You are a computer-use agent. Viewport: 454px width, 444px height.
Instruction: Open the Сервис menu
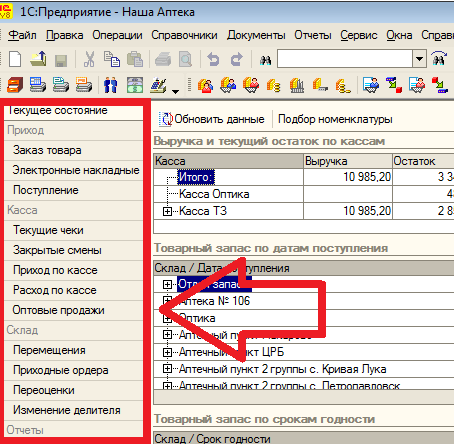pyautogui.click(x=359, y=35)
